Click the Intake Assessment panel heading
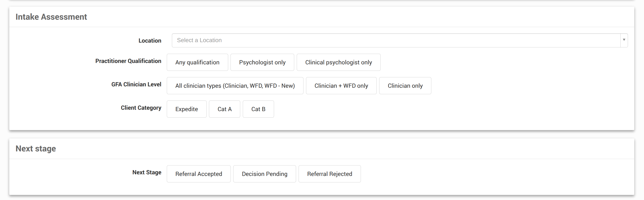Viewport: 644px width, 200px height. (51, 17)
